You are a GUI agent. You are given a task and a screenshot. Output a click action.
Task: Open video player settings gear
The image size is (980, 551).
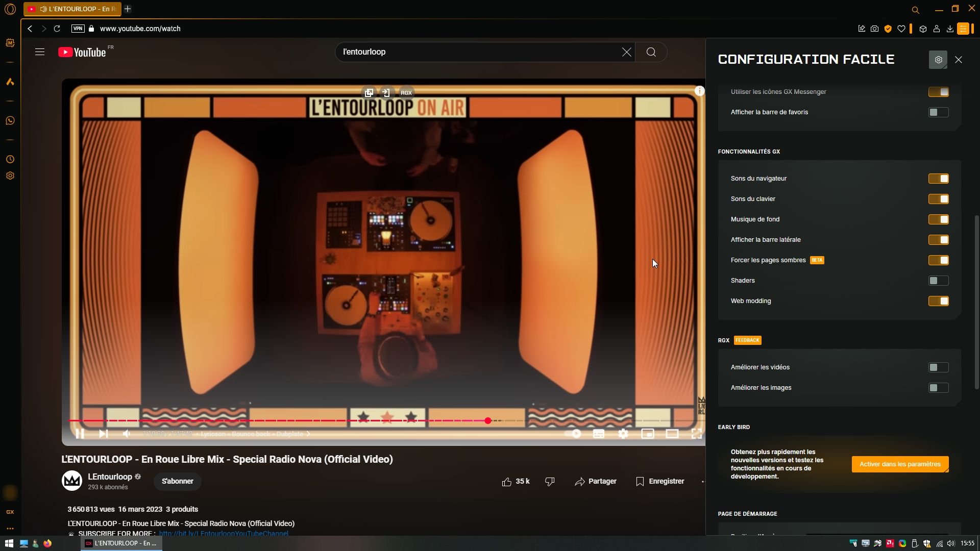coord(623,434)
